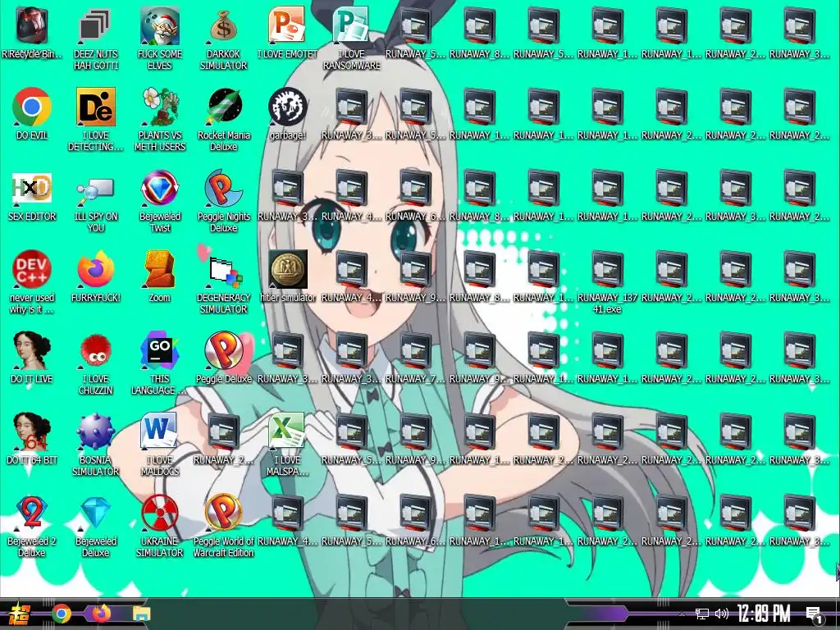This screenshot has height=630, width=840.
Task: Launch Bejeweled Twist
Action: coord(160,189)
